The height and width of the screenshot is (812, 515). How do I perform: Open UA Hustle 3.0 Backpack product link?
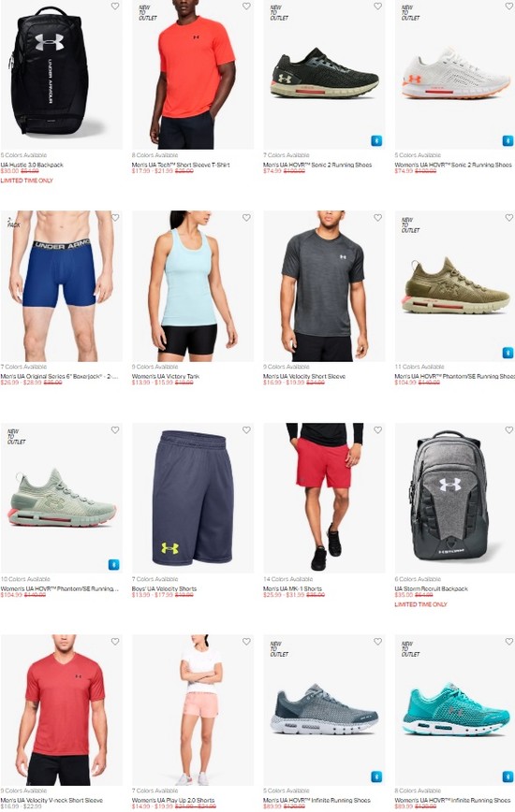point(32,165)
